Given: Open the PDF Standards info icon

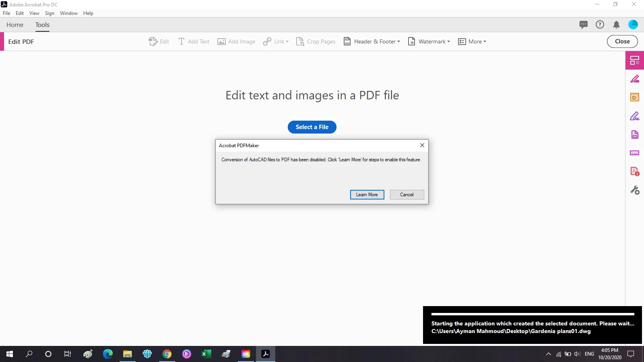Looking at the screenshot, I should point(635,171).
